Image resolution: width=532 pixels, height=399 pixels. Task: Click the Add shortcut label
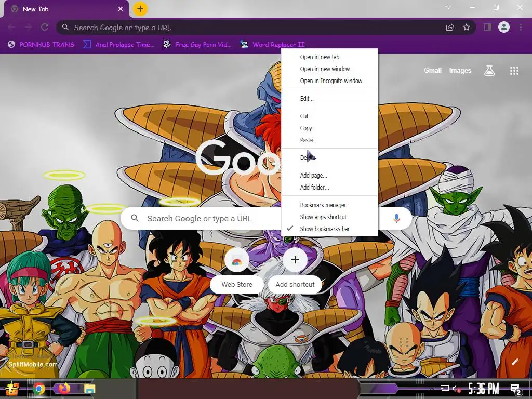[295, 284]
